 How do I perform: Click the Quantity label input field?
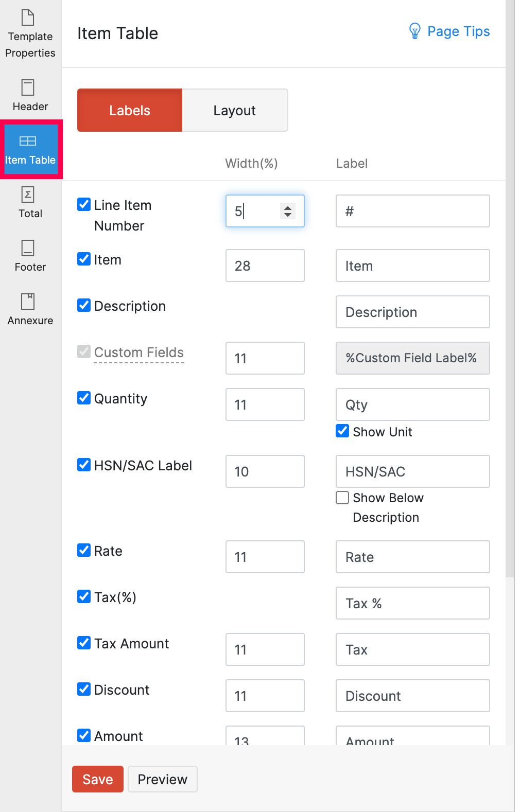pyautogui.click(x=412, y=404)
